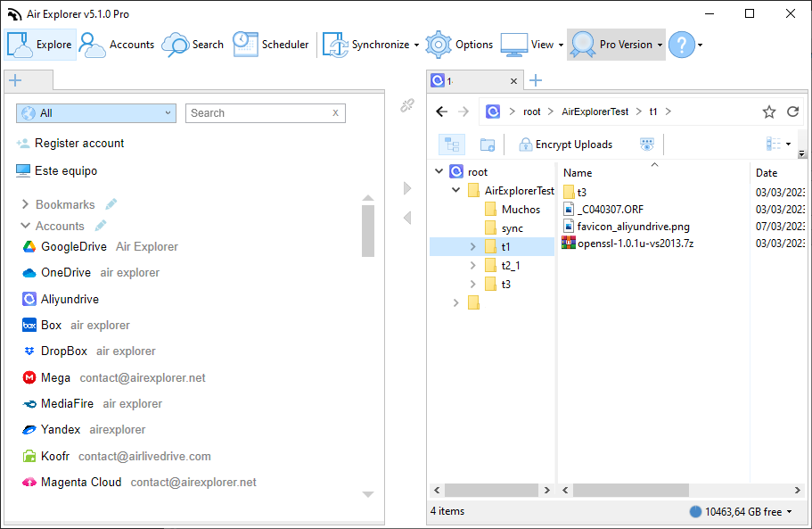812x529 pixels.
Task: Select the sync folder in tree
Action: coord(504,228)
